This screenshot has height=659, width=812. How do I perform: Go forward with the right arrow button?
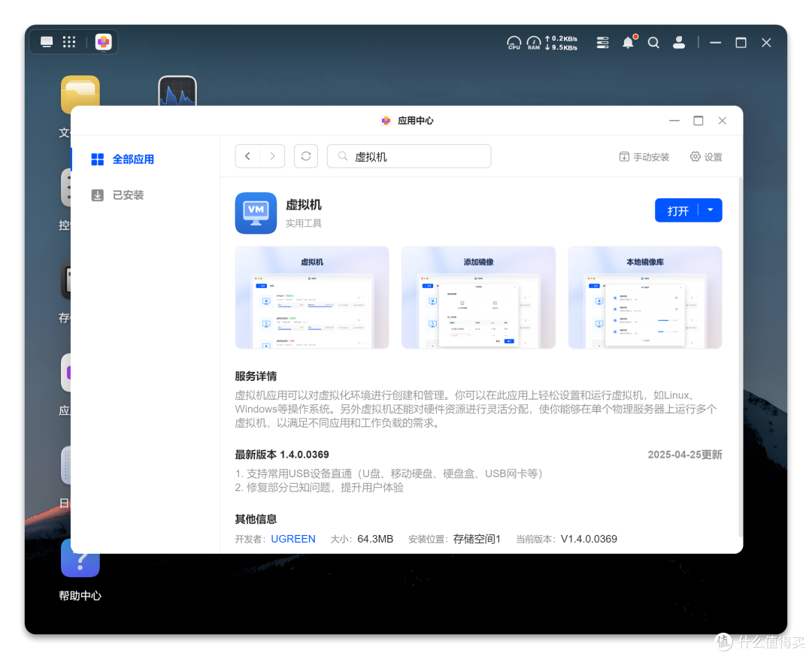272,156
